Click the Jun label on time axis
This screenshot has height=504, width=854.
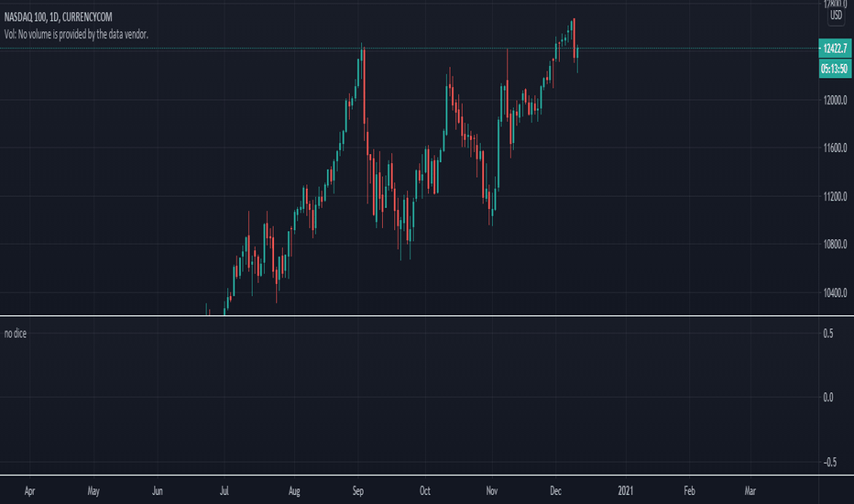click(x=158, y=491)
